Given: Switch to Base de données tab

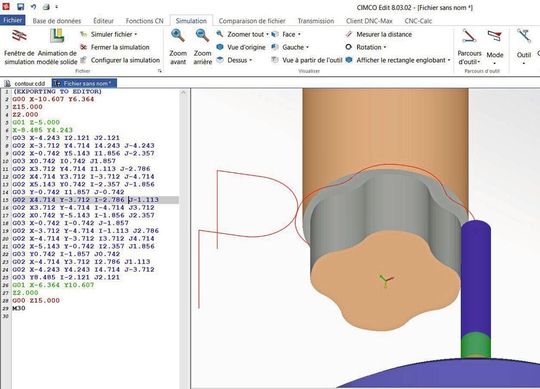Looking at the screenshot, I should [x=57, y=21].
